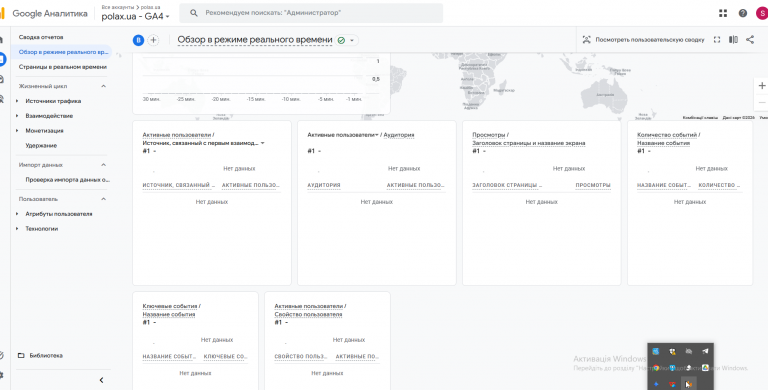Image resolution: width=768 pixels, height=390 pixels.
Task: Open fullscreen mode for the realtime report
Action: 717,40
